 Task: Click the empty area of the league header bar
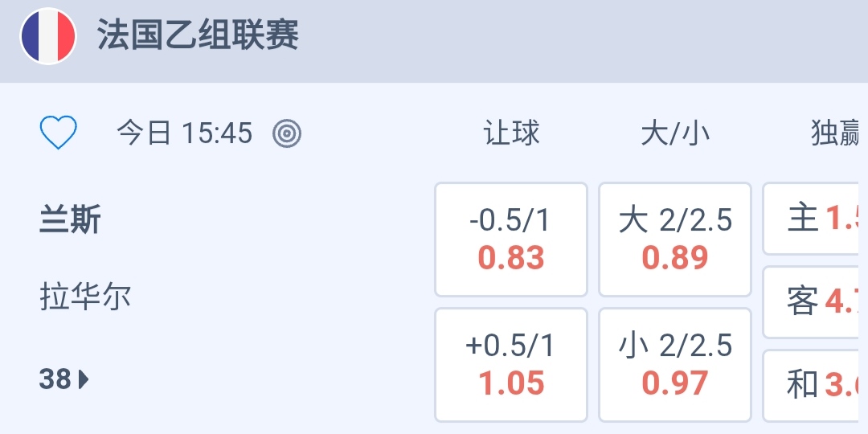tap(579, 40)
